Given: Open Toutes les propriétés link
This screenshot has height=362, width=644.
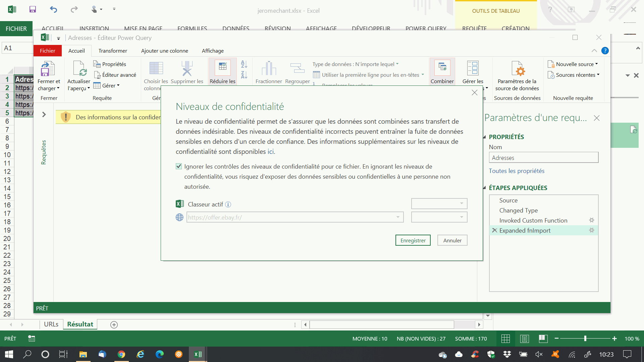Looking at the screenshot, I should (517, 171).
